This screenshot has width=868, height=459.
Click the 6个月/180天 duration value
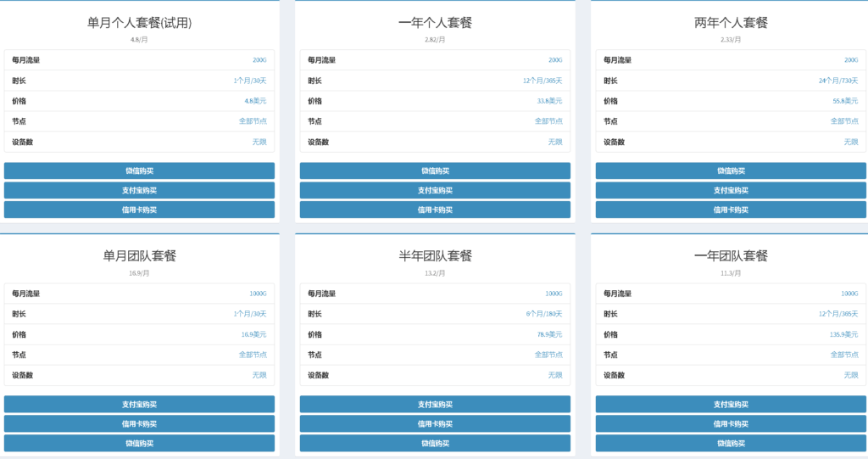(x=544, y=314)
